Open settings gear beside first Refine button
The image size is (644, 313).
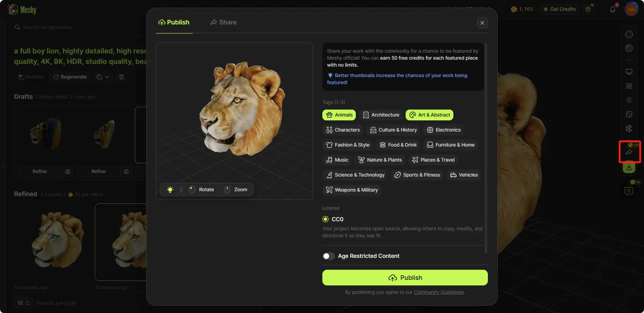click(68, 172)
